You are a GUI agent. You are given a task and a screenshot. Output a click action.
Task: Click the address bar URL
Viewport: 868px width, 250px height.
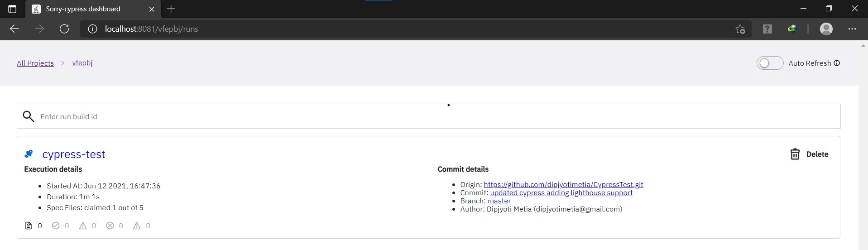pos(151,29)
